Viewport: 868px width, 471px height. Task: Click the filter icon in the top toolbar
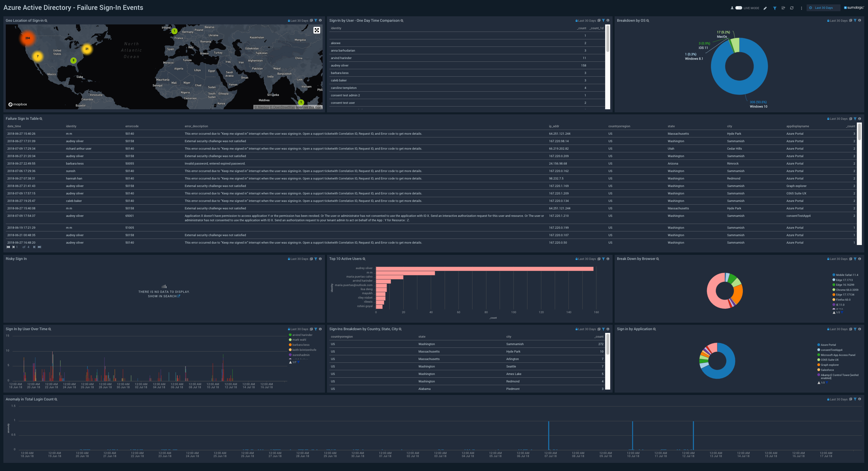(x=775, y=8)
